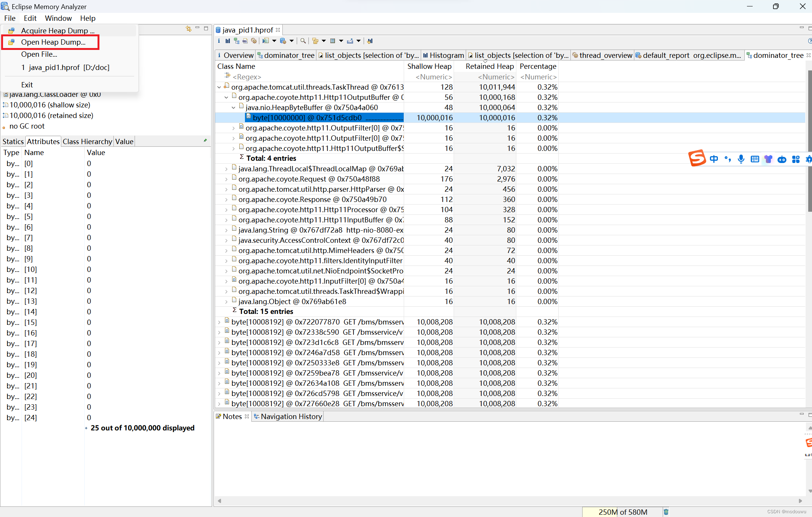812x517 pixels.
Task: Click the overview info 'i' toolbar icon
Action: click(219, 41)
